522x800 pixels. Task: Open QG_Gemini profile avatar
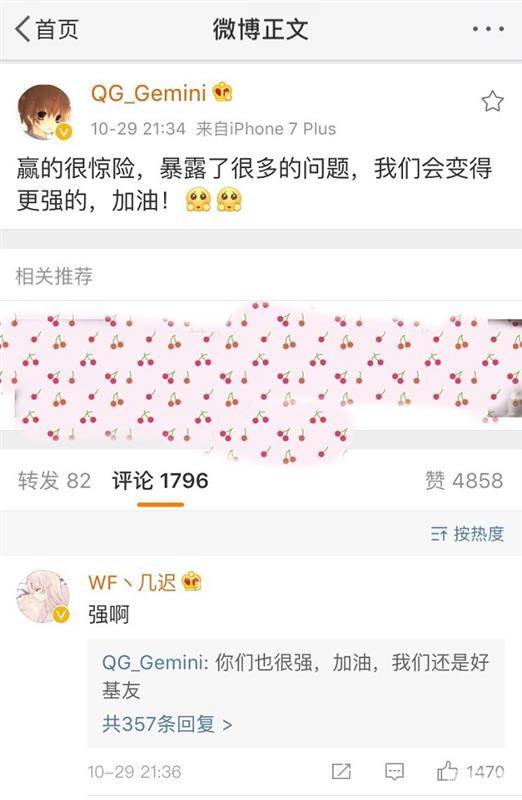45,112
